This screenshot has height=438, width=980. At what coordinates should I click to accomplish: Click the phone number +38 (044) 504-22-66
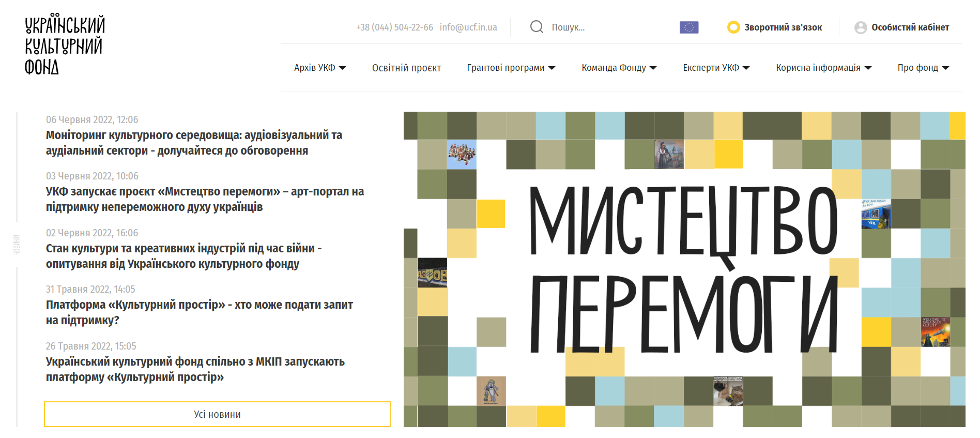394,27
